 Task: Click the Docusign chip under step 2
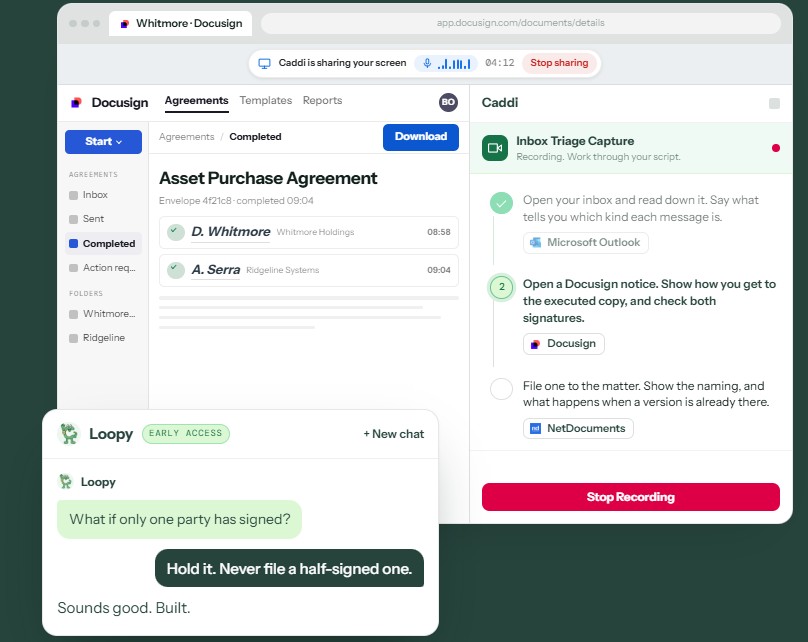click(564, 344)
